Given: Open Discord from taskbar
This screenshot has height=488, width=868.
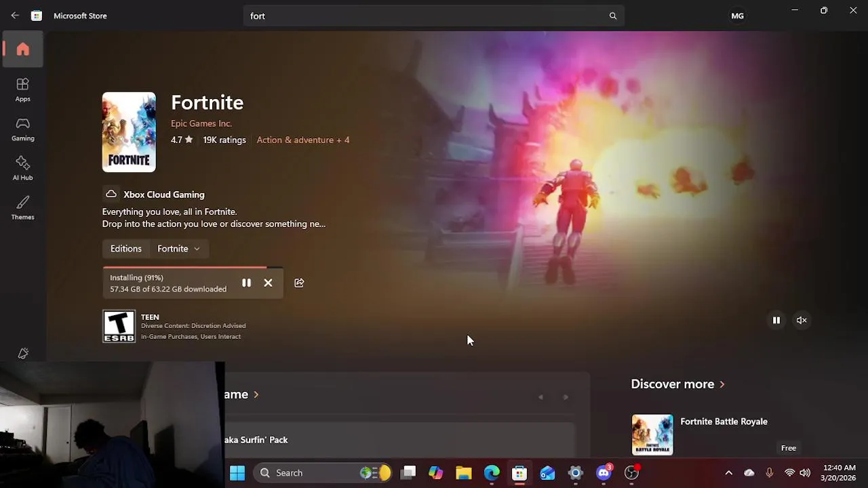Looking at the screenshot, I should point(604,472).
